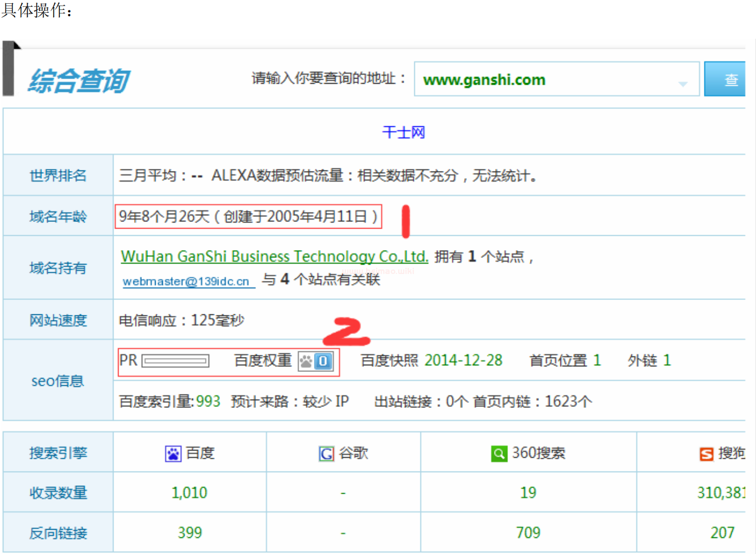The image size is (756, 554).
Task: Open Baidu indexed pages count 1,010
Action: (x=189, y=493)
